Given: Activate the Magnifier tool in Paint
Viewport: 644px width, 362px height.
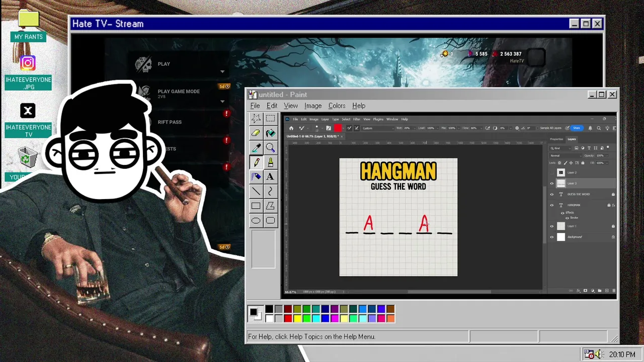Looking at the screenshot, I should click(270, 148).
